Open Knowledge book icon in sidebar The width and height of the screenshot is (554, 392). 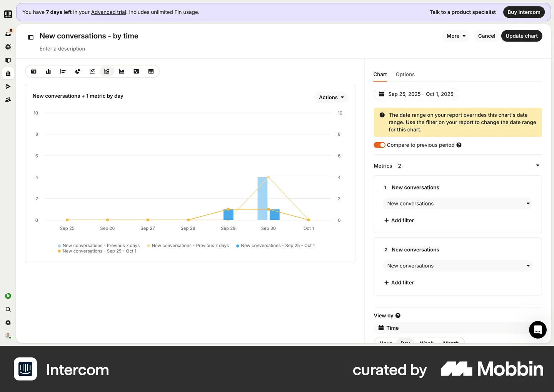(8, 60)
